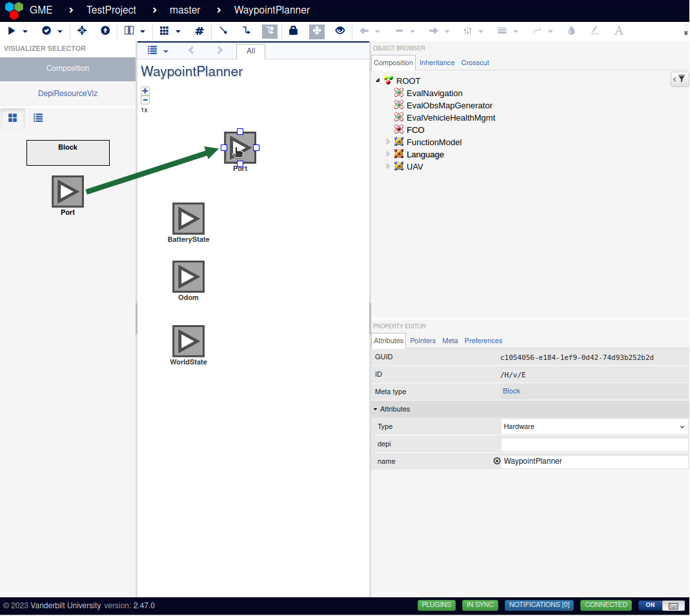
Task: Open the Meta tab in Property Editor
Action: pyautogui.click(x=450, y=341)
